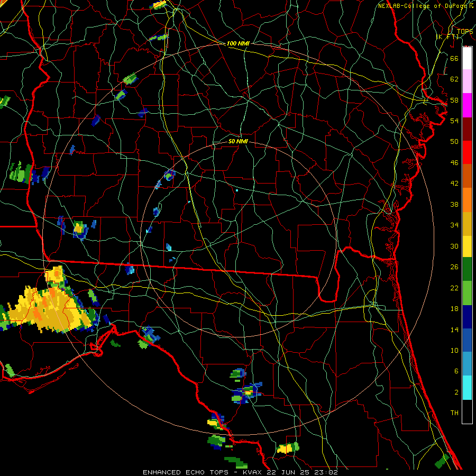The width and height of the screenshot is (476, 476).
Task: Select the "66" value on the scale
Action: pyautogui.click(x=454, y=58)
